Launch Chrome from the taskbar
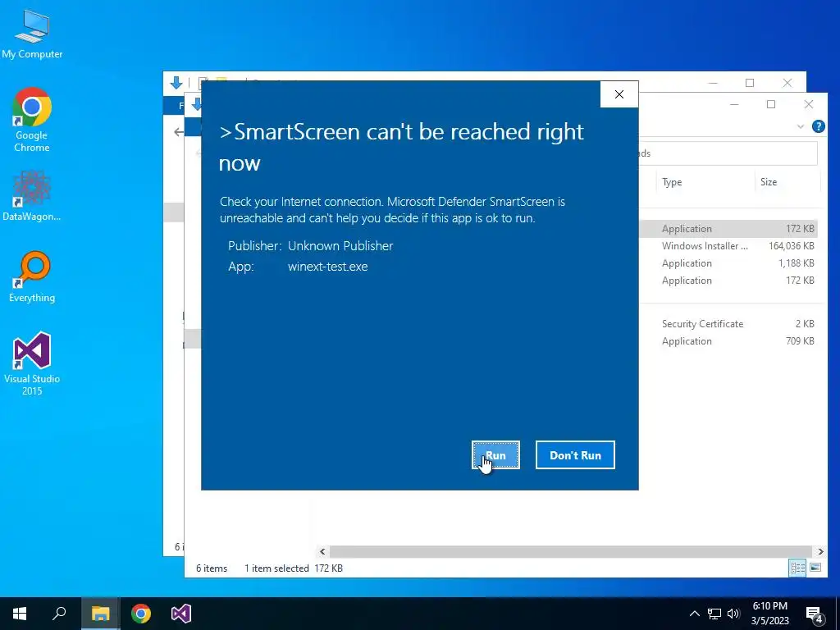Viewport: 840px width, 630px height. click(141, 614)
